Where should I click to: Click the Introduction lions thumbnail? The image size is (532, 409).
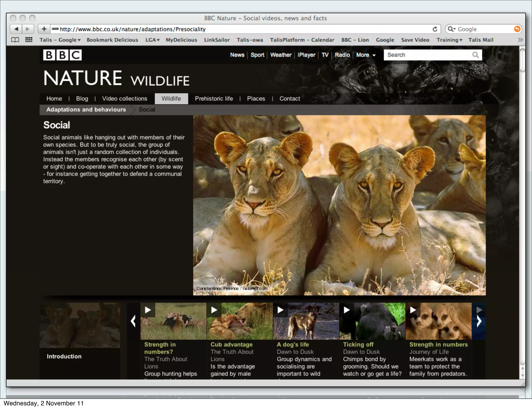point(80,325)
